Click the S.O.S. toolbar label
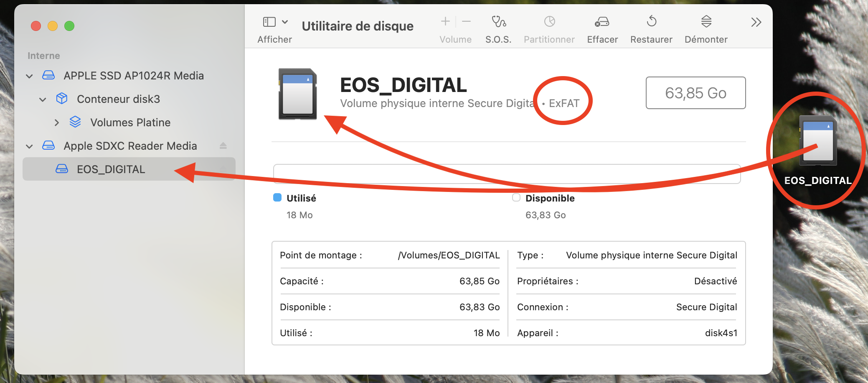Image resolution: width=868 pixels, height=383 pixels. pyautogui.click(x=498, y=39)
